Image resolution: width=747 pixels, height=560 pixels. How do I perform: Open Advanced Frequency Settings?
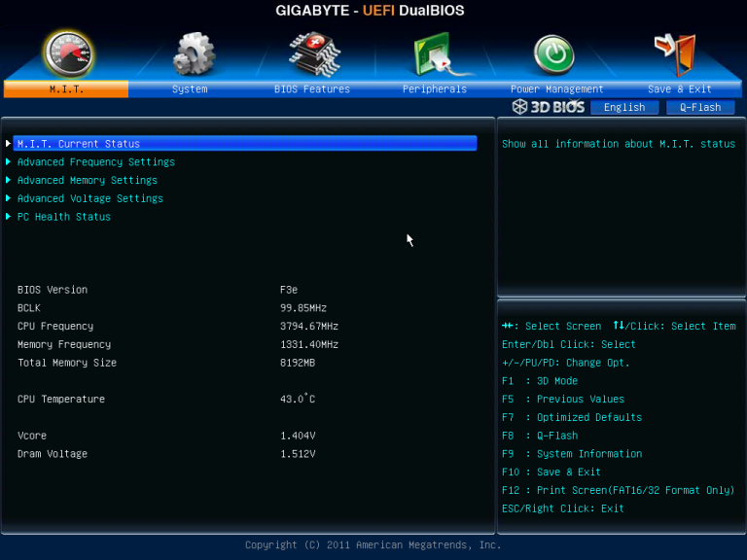[x=96, y=162]
